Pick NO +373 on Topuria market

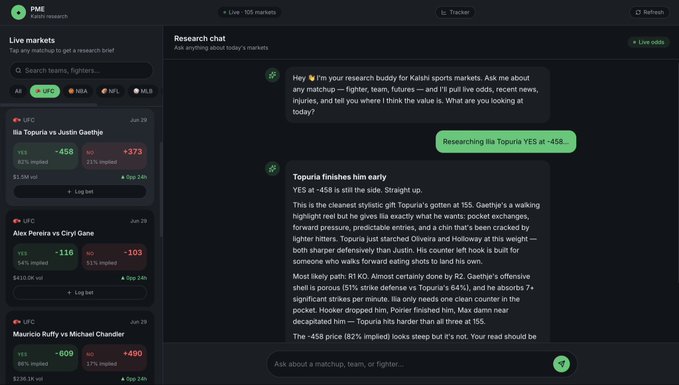click(x=114, y=155)
